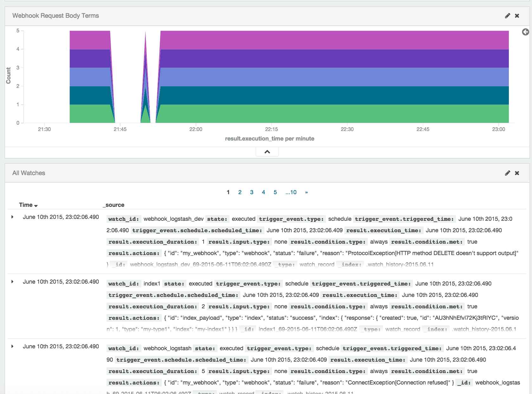Image resolution: width=532 pixels, height=394 pixels.
Task: Go to next page with » arrow
Action: [306, 192]
